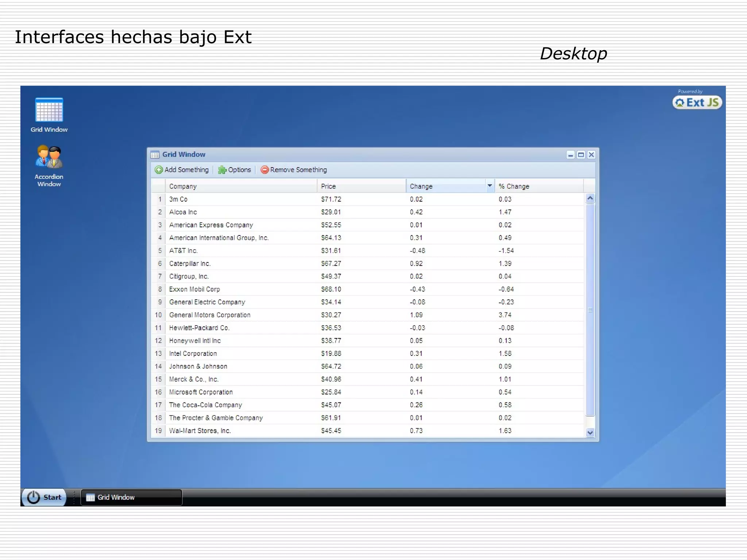Viewport: 747px width, 560px height.
Task: Select General Electric Company row
Action: coord(367,302)
